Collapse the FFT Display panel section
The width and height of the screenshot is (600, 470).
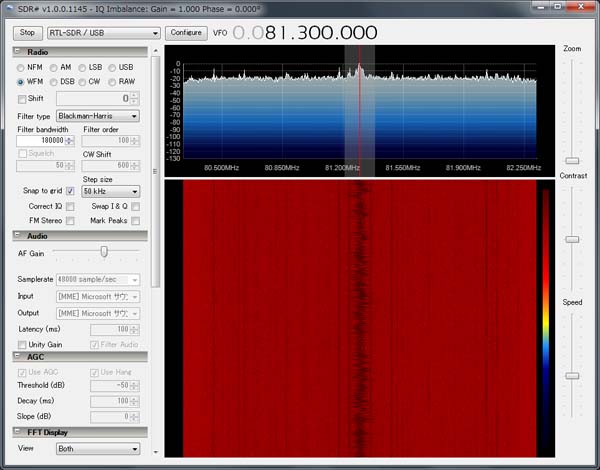(17, 431)
